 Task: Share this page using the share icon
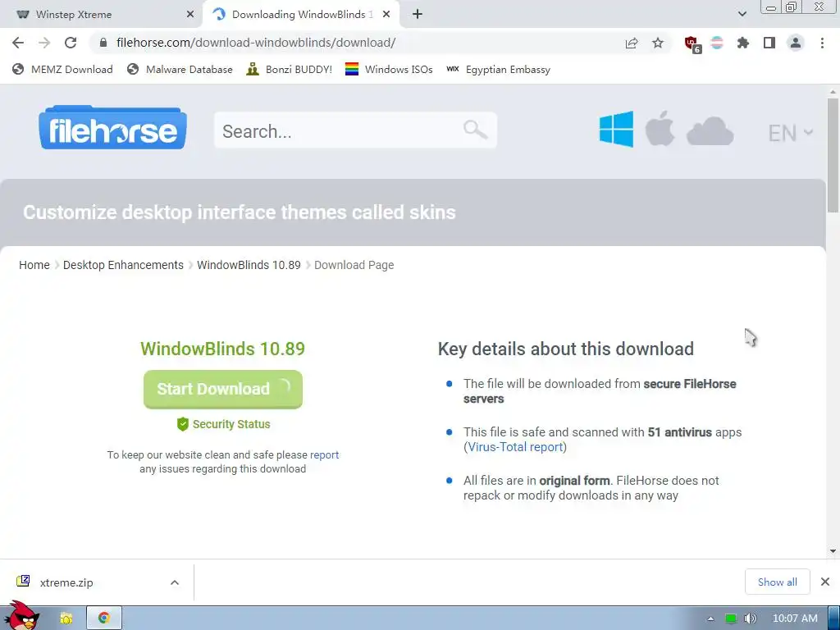632,43
